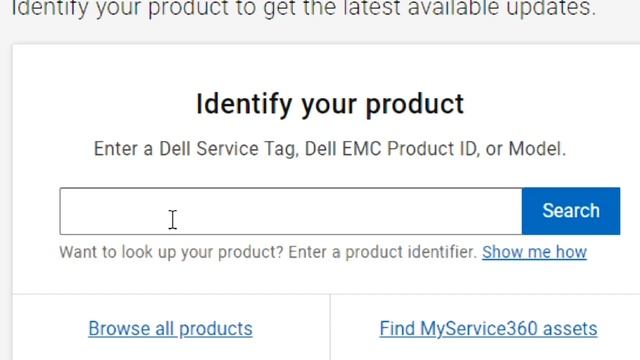Focus the product identifier search field
This screenshot has height=360, width=640.
click(x=291, y=211)
